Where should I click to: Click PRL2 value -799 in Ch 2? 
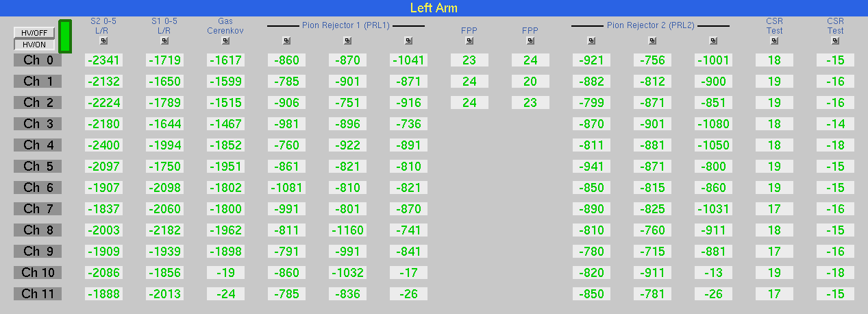pyautogui.click(x=591, y=103)
